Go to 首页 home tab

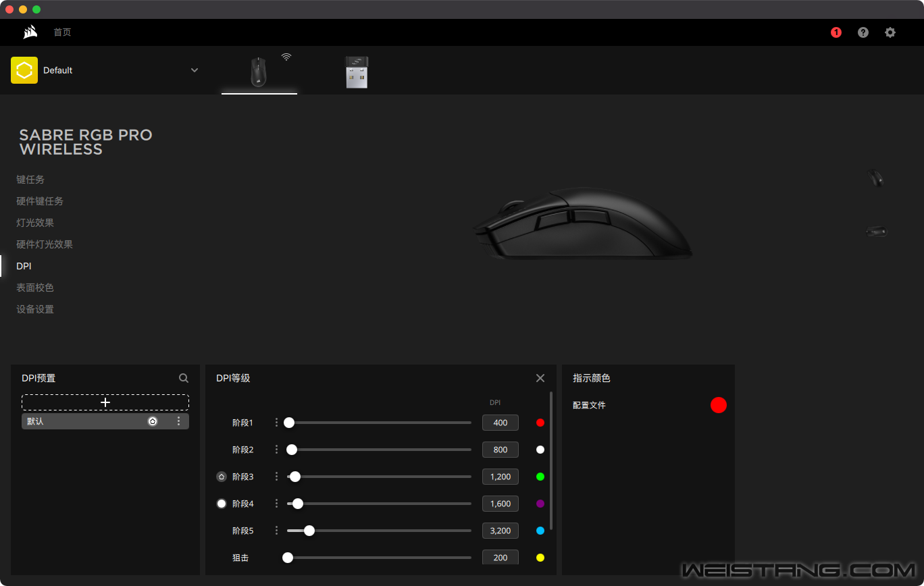point(62,32)
